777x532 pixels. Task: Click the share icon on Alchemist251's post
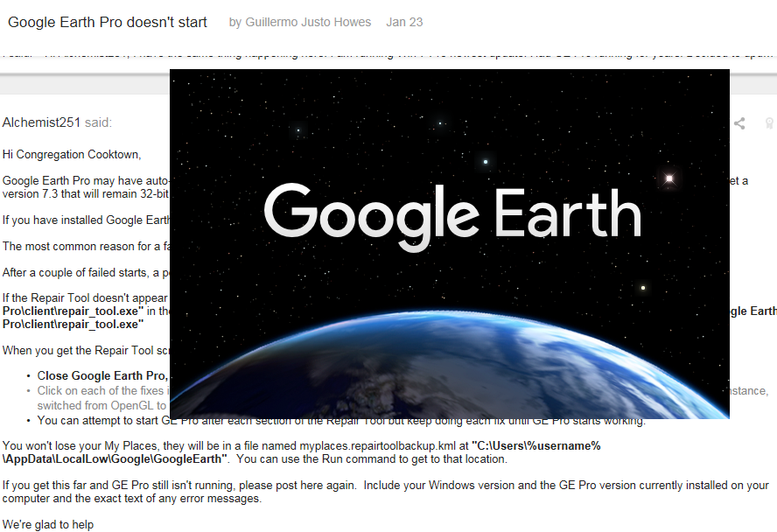click(x=739, y=123)
